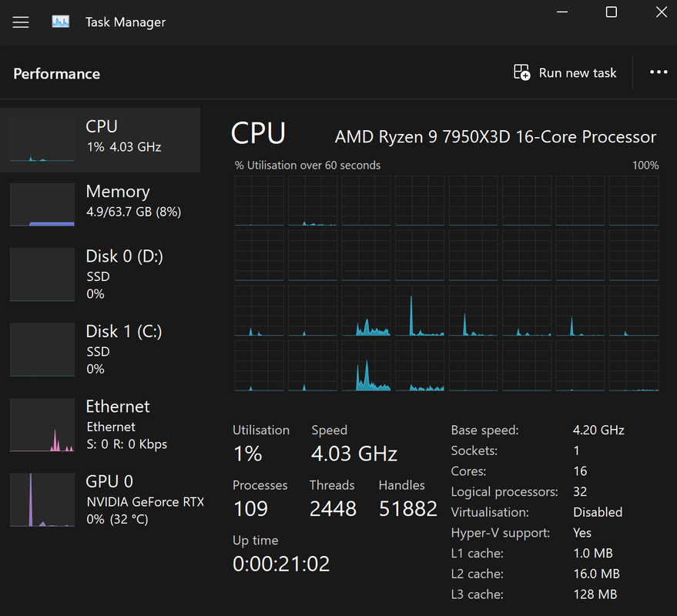Image resolution: width=677 pixels, height=616 pixels.
Task: Click the Performance page heading
Action: (56, 74)
